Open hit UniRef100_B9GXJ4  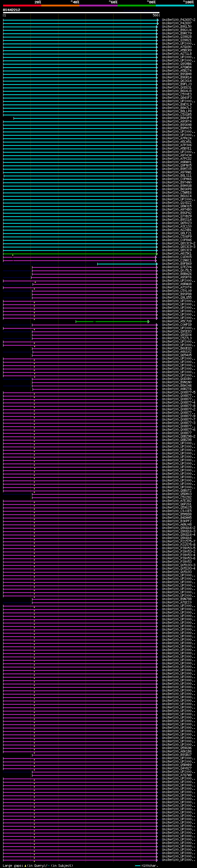tap(177, 30)
